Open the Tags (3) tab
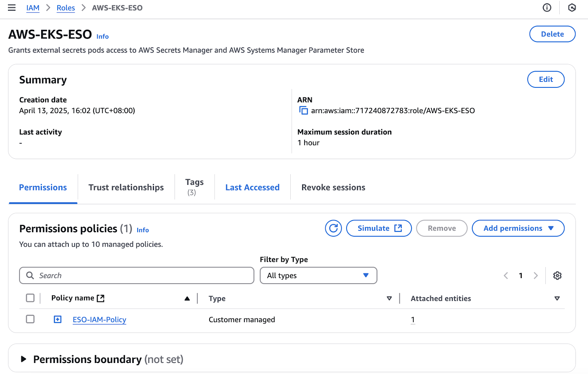This screenshot has width=588, height=374. 194,187
